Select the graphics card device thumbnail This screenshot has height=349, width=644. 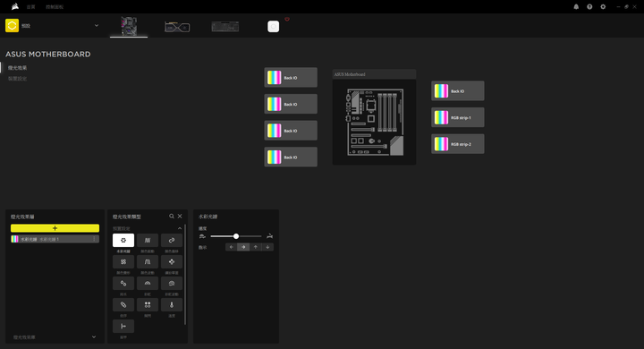tap(177, 27)
